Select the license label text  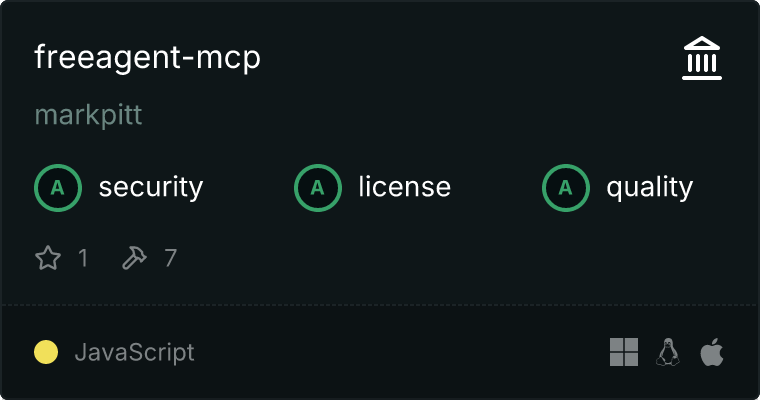point(405,188)
